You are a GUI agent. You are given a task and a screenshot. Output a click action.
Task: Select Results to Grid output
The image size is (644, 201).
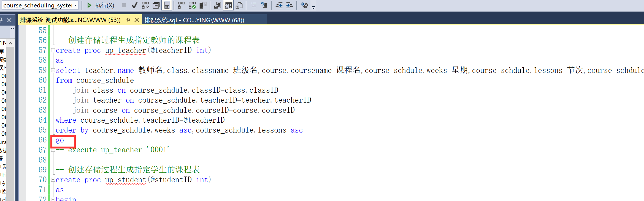coord(228,5)
